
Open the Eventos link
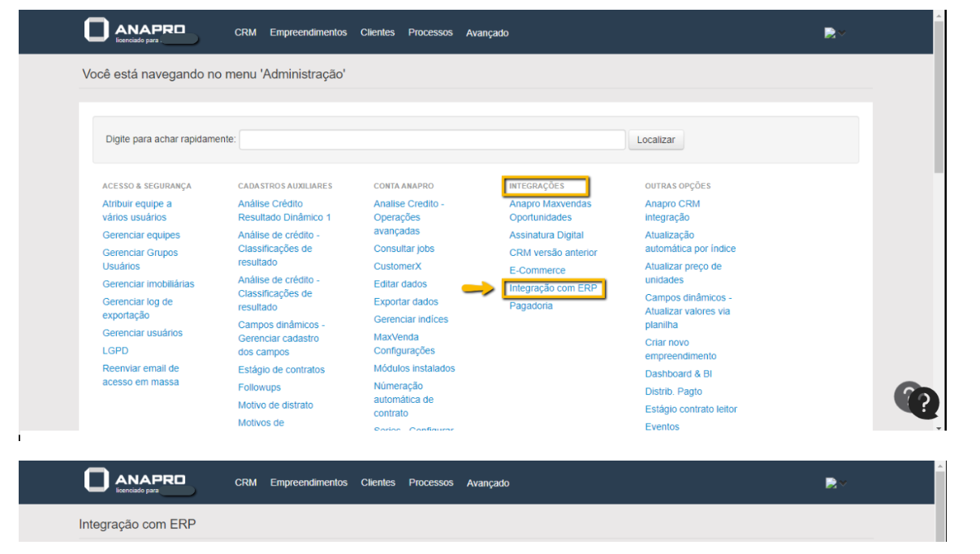[662, 427]
